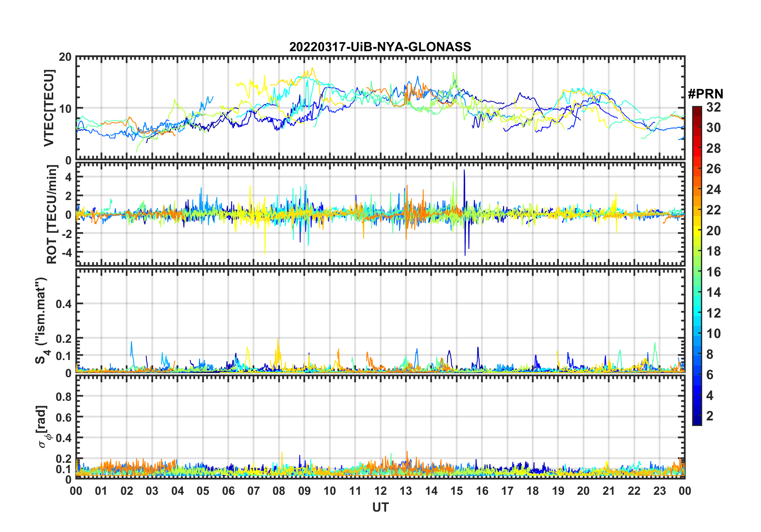Click x-axis tick label 12
Viewport: 761px width, 532px height.
[x=380, y=491]
